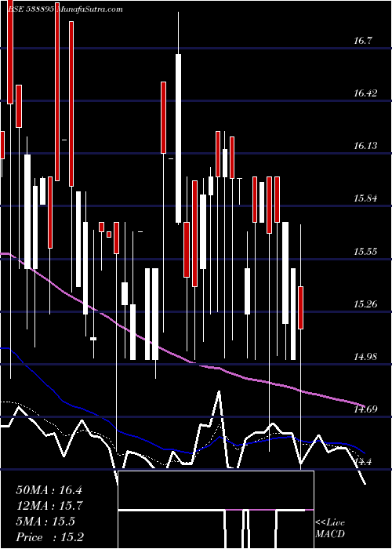
Task: Click the 14.4 price axis label
Action: pyautogui.click(x=362, y=462)
